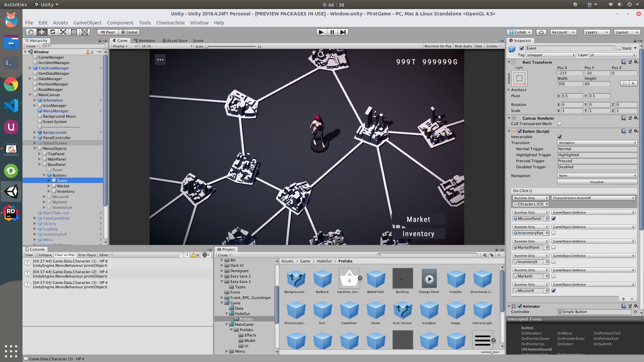Clear the Console log
Image resolution: width=644 pixels, height=362 pixels.
(29, 255)
